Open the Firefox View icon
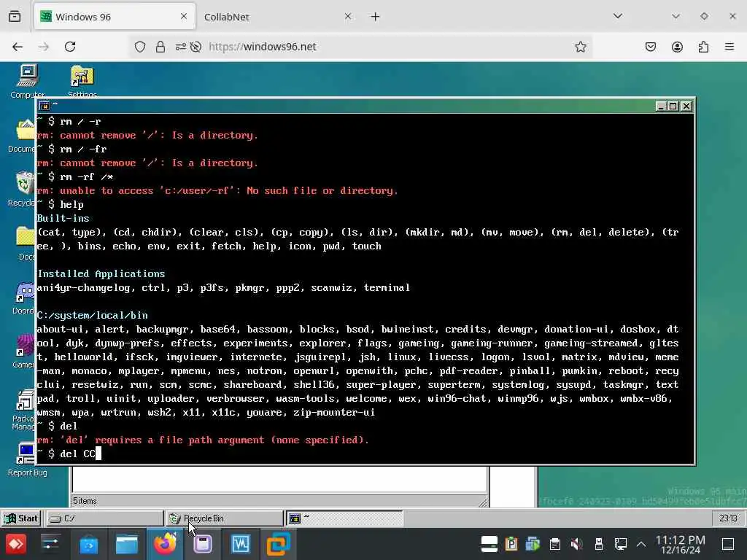The height and width of the screenshot is (560, 747). 15,17
